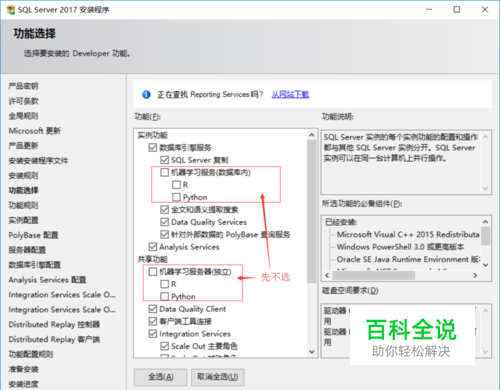Uncheck Data Quality Services

pos(165,222)
